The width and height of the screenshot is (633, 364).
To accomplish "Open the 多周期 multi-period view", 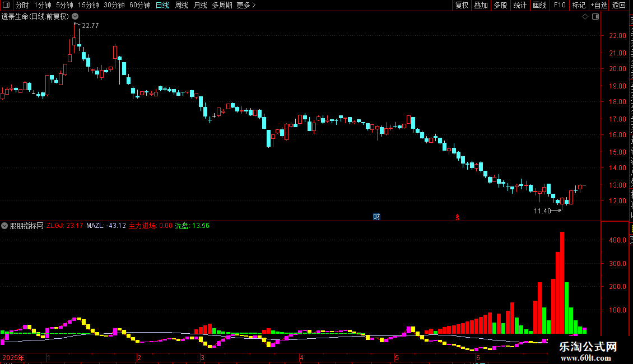I will (222, 5).
